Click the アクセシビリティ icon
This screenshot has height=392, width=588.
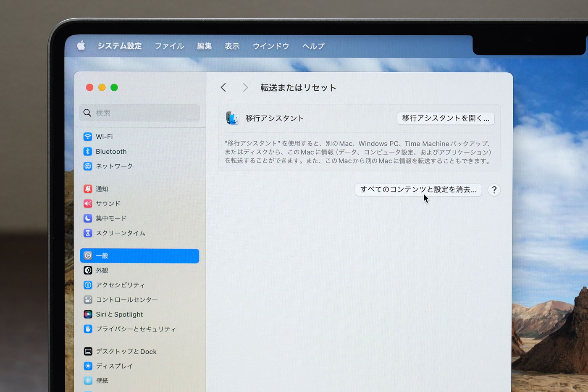(x=87, y=285)
